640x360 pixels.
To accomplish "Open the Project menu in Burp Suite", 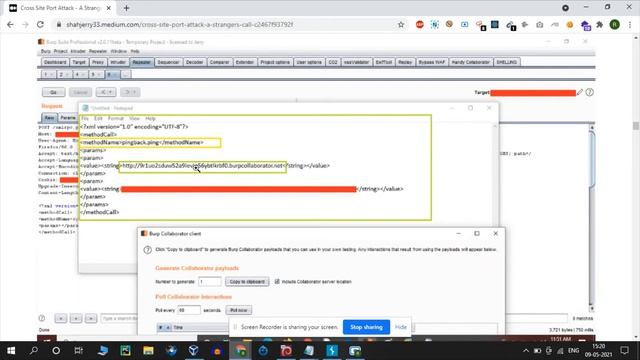I will (x=60, y=51).
